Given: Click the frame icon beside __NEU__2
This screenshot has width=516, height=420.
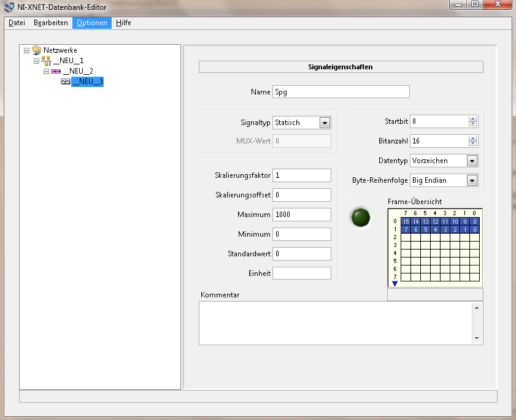Looking at the screenshot, I should click(56, 71).
